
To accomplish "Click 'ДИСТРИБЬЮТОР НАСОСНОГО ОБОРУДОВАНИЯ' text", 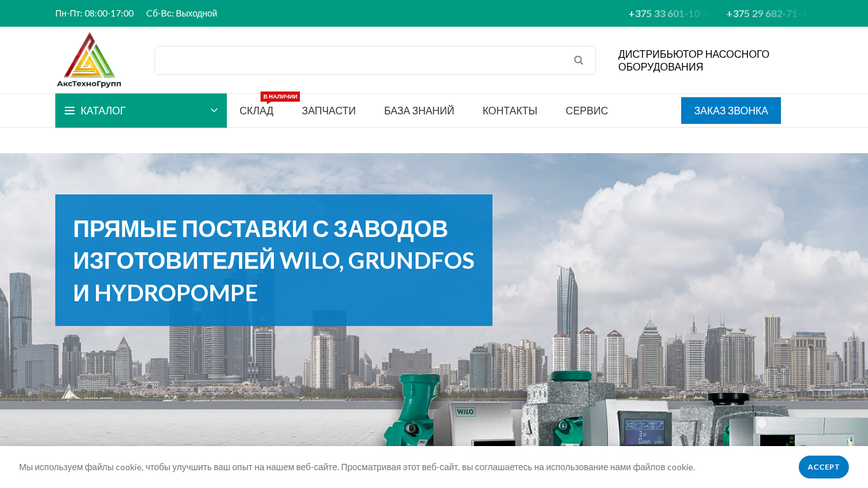I will (x=694, y=60).
